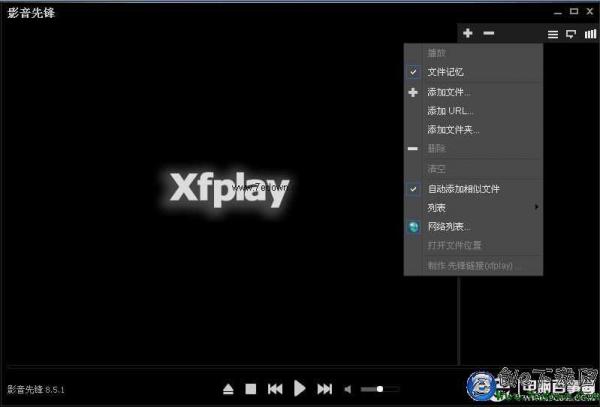Skip to the next track
This screenshot has width=600, height=407.
324,389
